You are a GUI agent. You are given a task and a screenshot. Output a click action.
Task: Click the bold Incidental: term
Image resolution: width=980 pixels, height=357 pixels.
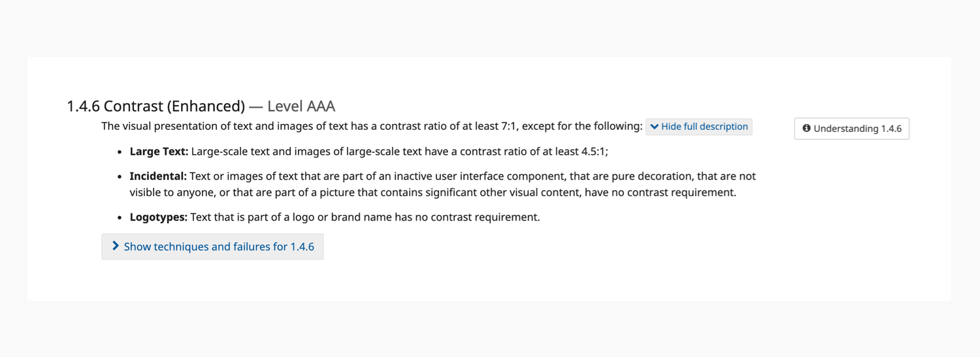coord(158,176)
